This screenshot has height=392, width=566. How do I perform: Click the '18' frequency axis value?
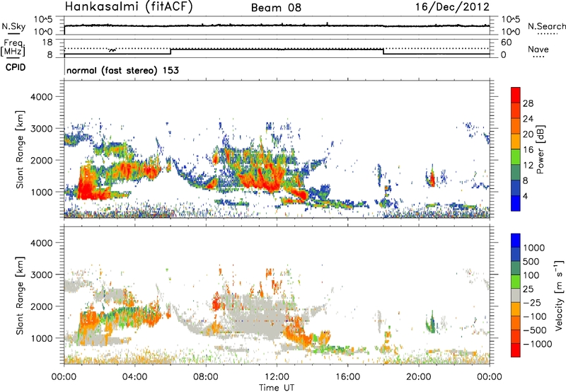click(47, 42)
